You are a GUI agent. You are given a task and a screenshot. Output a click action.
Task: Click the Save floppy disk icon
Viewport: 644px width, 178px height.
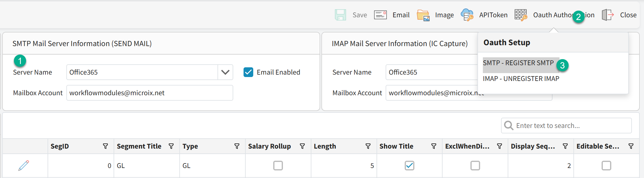coord(340,15)
